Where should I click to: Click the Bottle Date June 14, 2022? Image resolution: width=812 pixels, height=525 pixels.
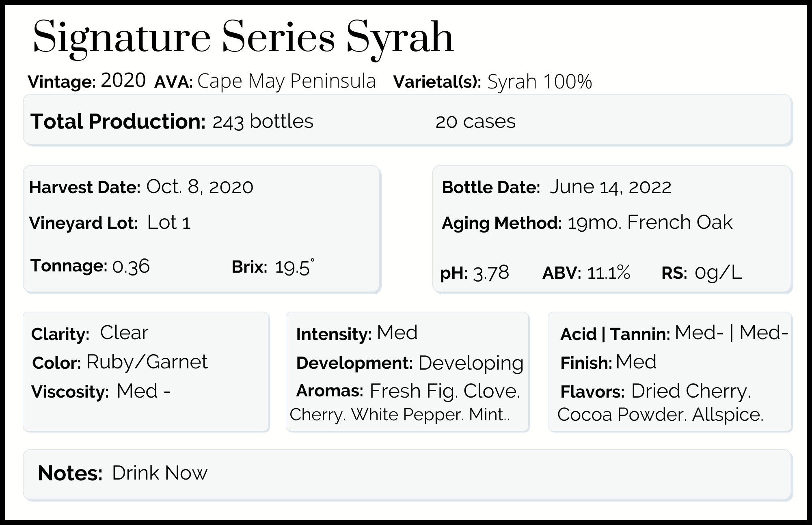pos(611,187)
